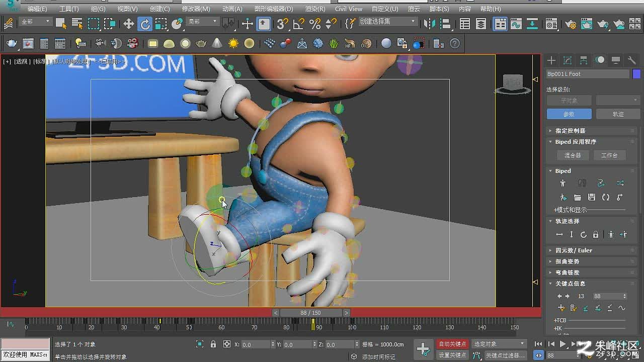This screenshot has height=362, width=644.
Task: Click the sun light icon
Action: tap(233, 44)
